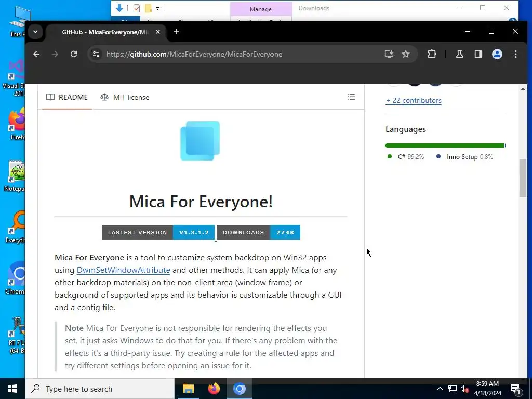Click the muted volume tray icon

tap(464, 389)
